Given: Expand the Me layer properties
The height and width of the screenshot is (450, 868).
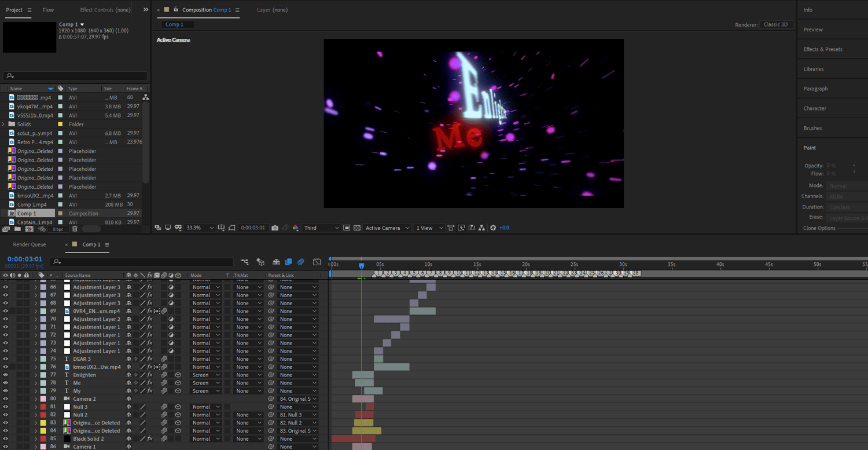Looking at the screenshot, I should (36, 383).
